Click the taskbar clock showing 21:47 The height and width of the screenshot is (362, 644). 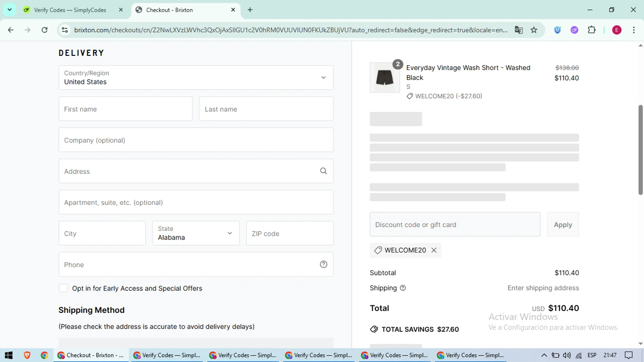[610, 355]
